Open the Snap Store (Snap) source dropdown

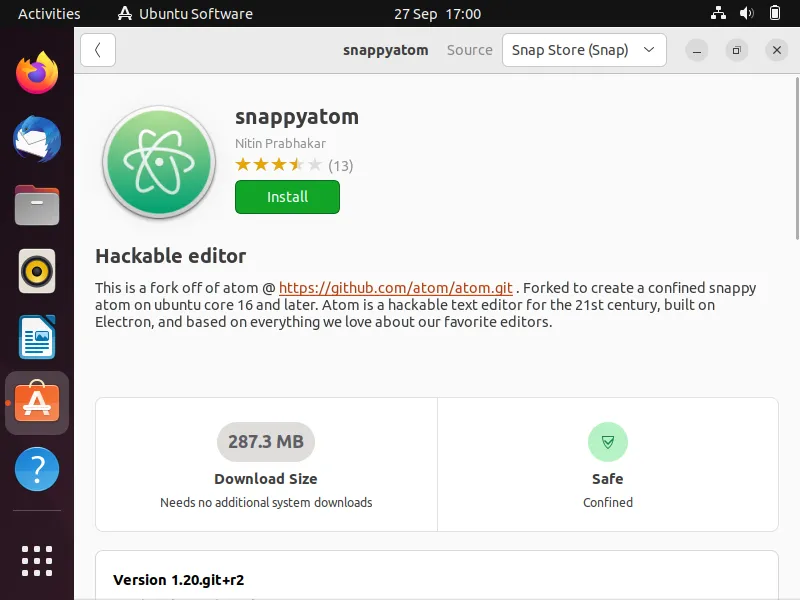point(584,50)
